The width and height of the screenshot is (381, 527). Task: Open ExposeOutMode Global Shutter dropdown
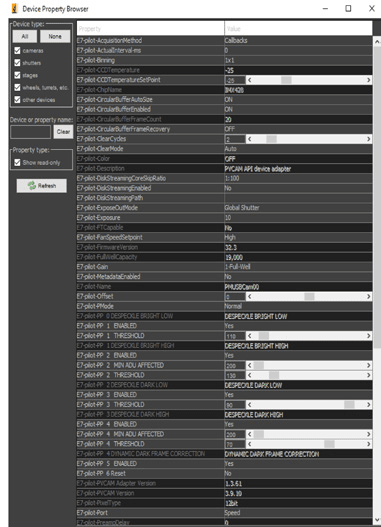tap(298, 208)
